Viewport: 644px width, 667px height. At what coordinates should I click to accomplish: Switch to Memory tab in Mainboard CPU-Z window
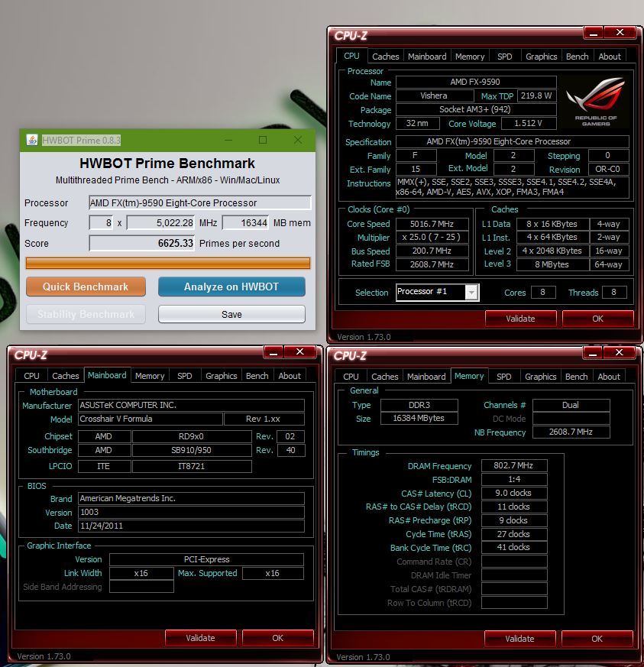coord(150,376)
